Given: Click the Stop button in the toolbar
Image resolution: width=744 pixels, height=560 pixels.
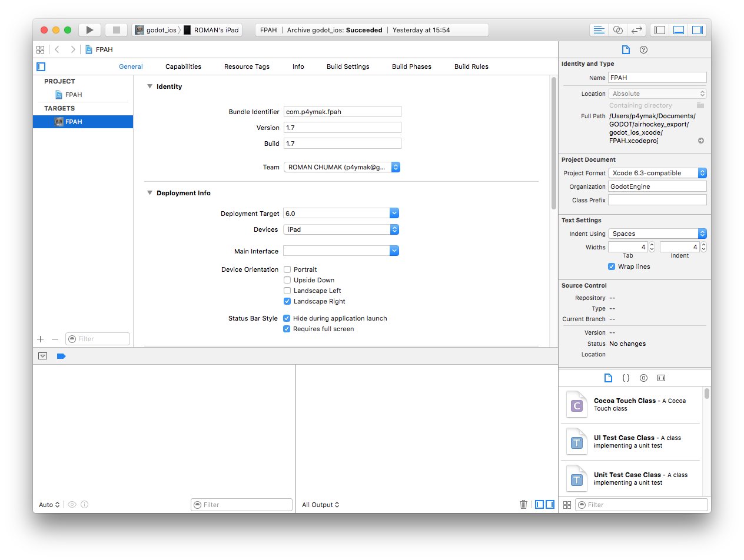Looking at the screenshot, I should pyautogui.click(x=116, y=30).
